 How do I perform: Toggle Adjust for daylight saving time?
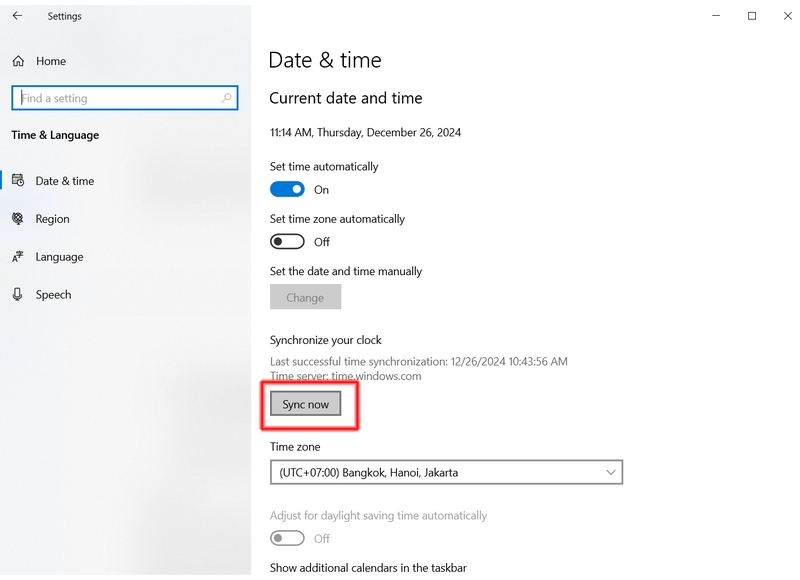(x=287, y=538)
